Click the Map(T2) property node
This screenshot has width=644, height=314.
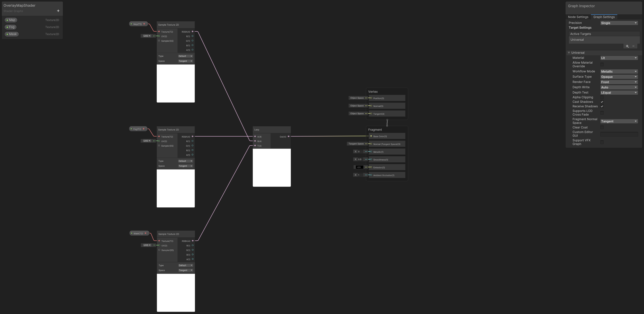tap(138, 24)
